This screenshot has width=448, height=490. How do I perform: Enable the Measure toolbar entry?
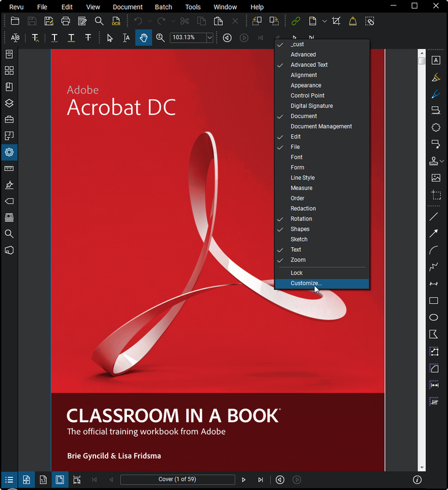[x=322, y=188]
